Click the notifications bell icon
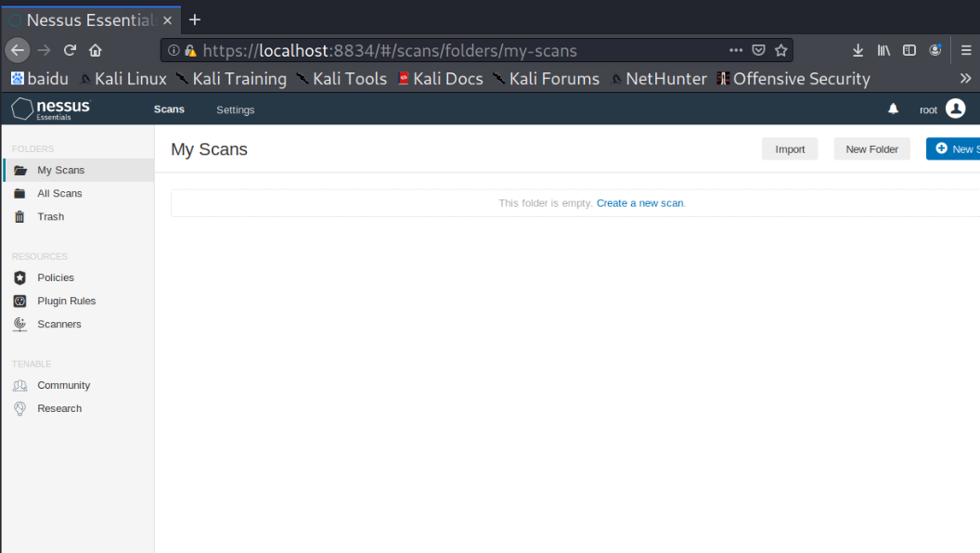 click(x=893, y=109)
